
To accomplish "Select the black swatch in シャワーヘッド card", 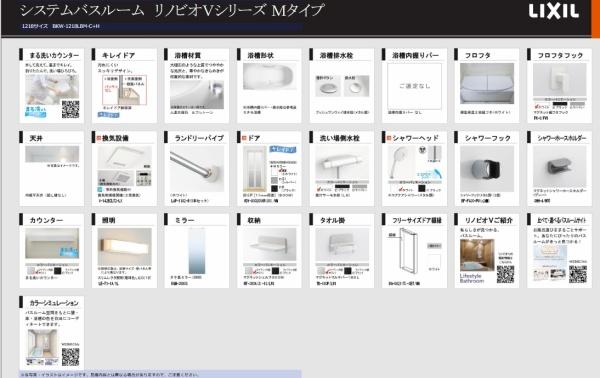I will pos(422,189).
